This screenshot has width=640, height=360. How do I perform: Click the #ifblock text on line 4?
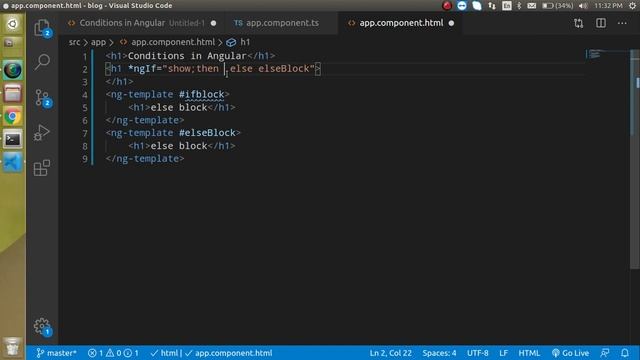point(202,95)
